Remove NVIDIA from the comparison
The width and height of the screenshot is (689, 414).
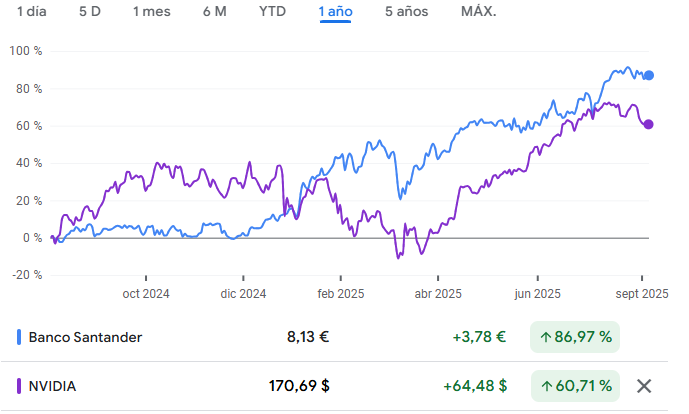(645, 386)
